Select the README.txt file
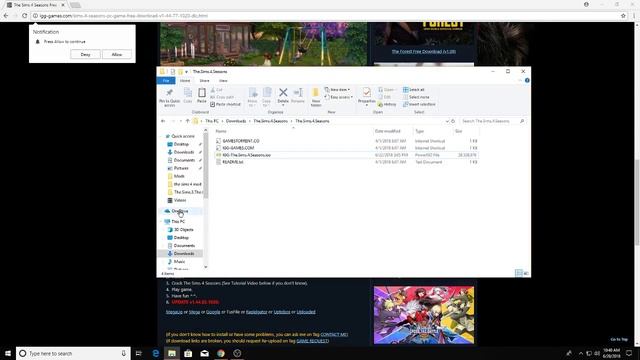The height and width of the screenshot is (360, 640). [233, 162]
